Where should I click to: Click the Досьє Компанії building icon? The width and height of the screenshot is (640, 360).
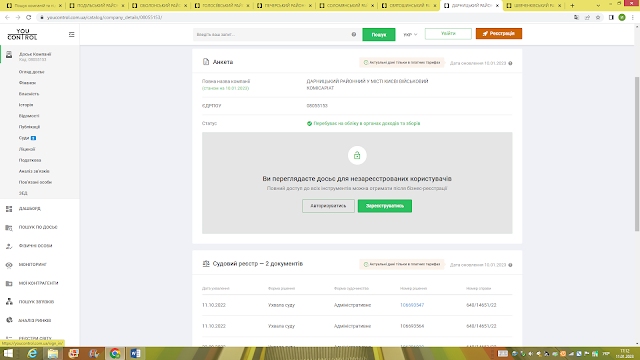(9, 55)
